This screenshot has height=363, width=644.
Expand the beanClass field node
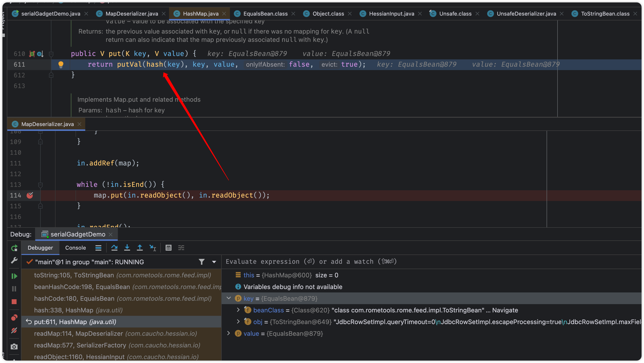[238, 310]
